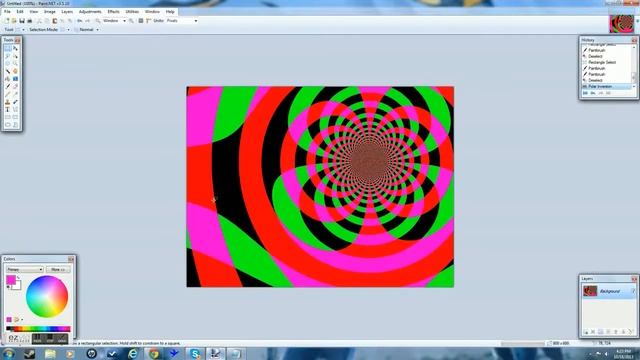Toggle the pixel grid in toolbar

tap(140, 20)
